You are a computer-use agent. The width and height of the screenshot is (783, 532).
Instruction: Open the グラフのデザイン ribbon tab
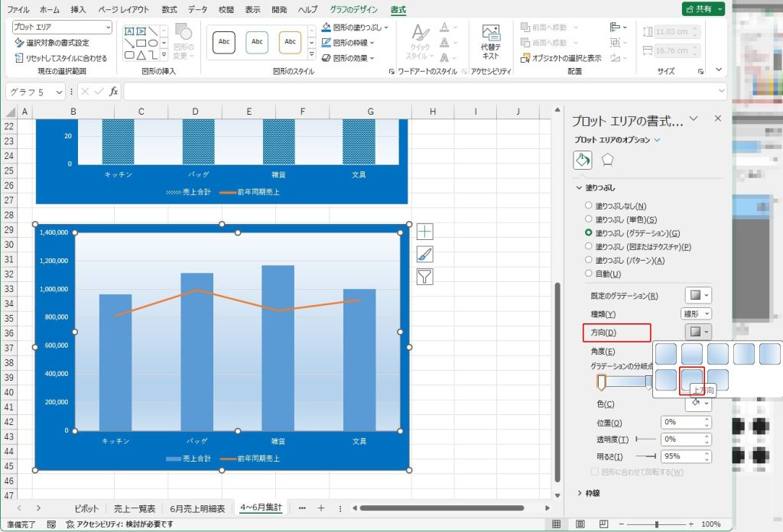click(353, 10)
